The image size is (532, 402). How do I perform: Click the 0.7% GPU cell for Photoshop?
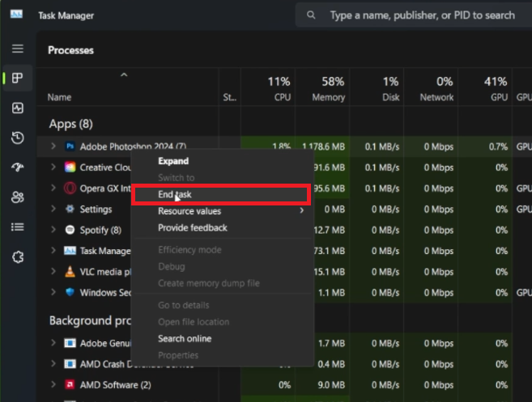[x=485, y=146]
